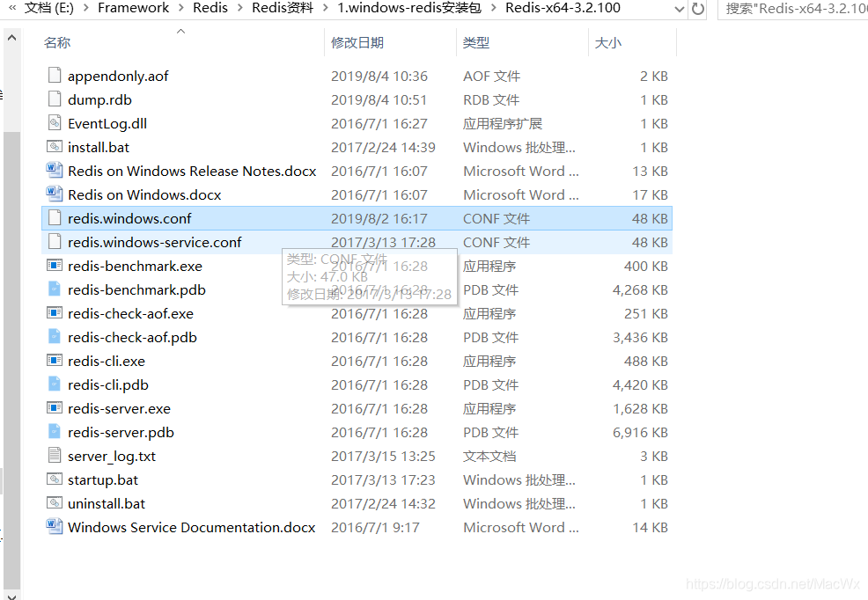Click the 文本文档 type of server_log.txt
This screenshot has height=600, width=868.
[489, 457]
